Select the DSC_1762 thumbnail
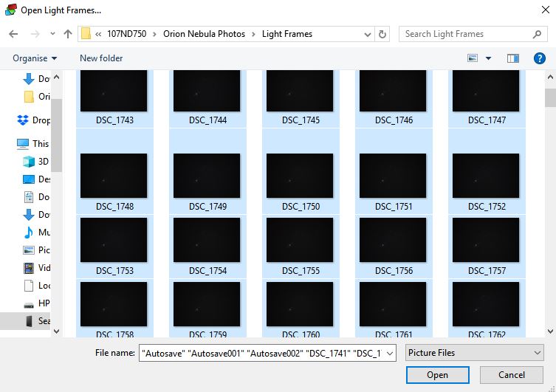Image resolution: width=556 pixels, height=392 pixels. 486,304
